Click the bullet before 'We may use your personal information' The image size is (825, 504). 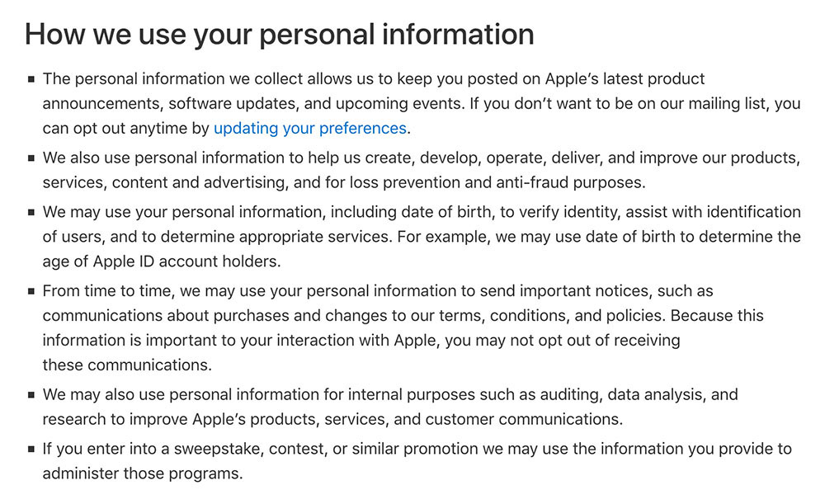click(31, 213)
